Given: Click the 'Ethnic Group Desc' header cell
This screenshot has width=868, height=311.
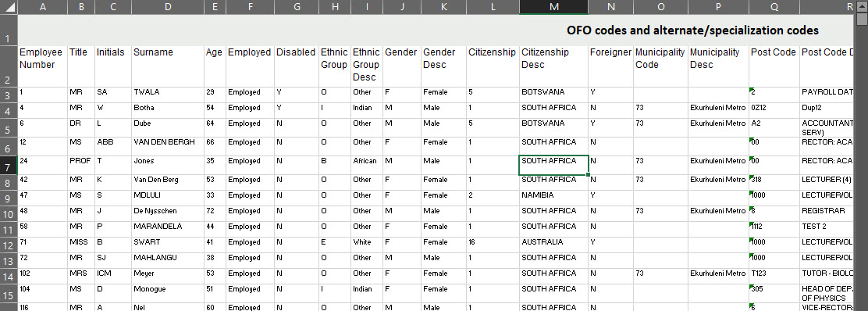Looking at the screenshot, I should tap(366, 66).
